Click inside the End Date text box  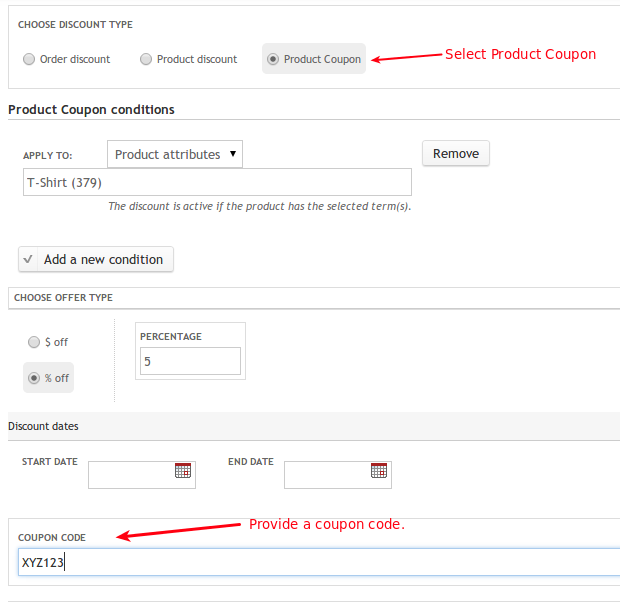[x=327, y=475]
